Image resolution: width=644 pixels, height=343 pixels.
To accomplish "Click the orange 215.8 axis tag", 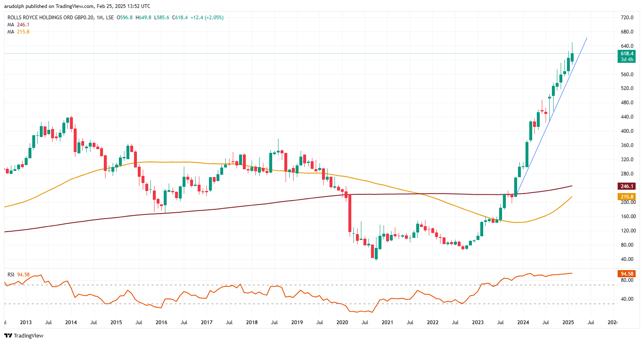I will [x=626, y=197].
